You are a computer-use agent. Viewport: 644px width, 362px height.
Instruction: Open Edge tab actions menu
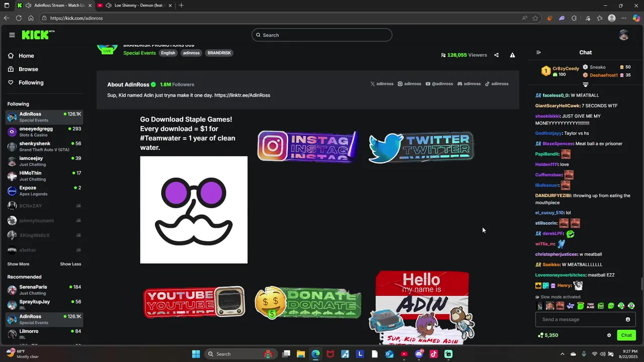tap(7, 6)
